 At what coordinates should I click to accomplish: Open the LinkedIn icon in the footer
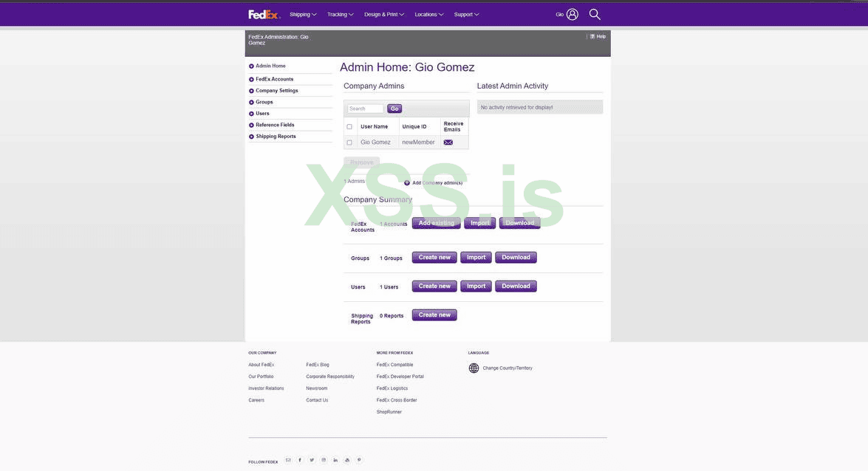(x=335, y=460)
